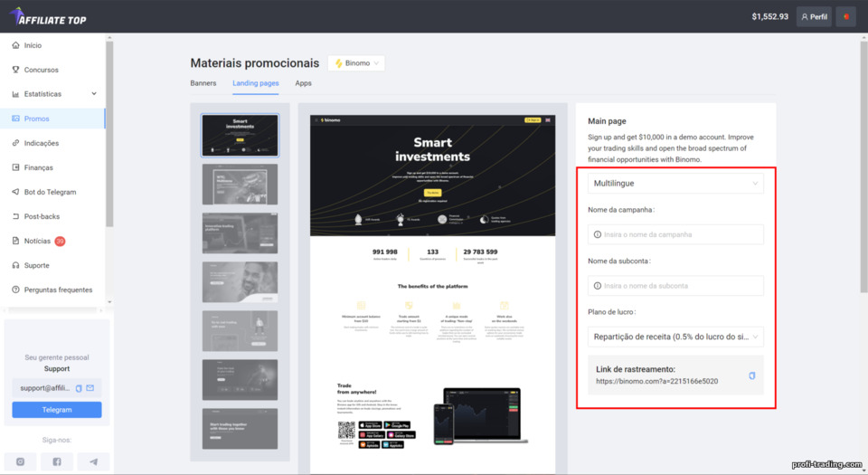Click the Affiliate Top logo
This screenshot has height=475, width=868.
point(48,16)
